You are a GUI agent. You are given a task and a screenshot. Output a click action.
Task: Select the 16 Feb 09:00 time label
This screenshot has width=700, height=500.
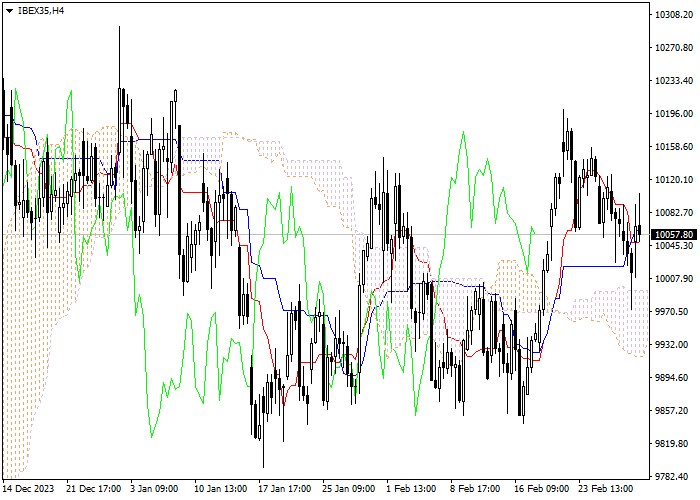click(542, 489)
